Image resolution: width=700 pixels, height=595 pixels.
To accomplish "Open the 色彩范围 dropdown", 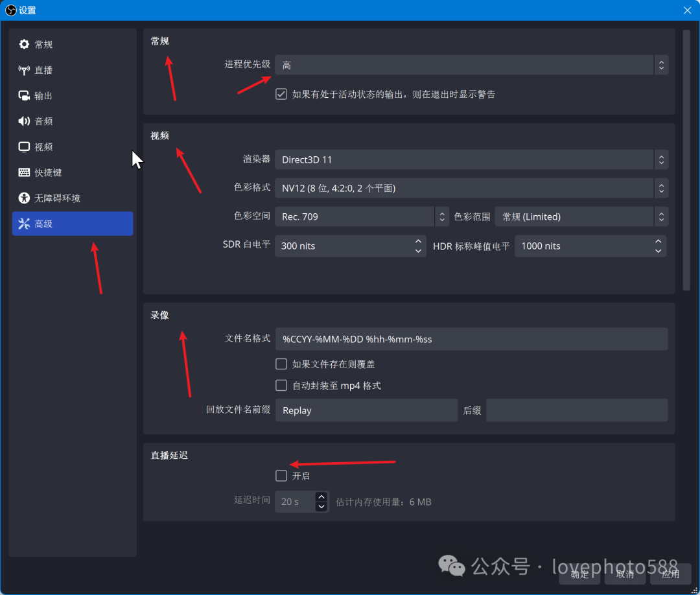I will [581, 216].
